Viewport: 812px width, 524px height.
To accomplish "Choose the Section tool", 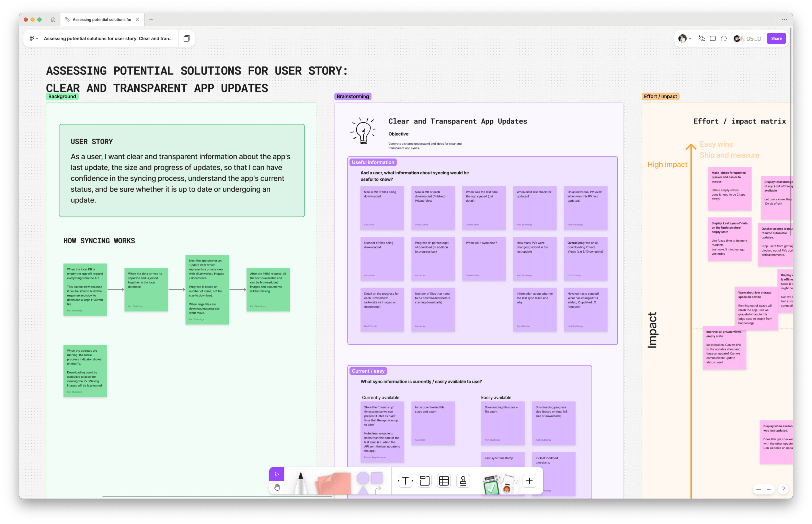I will pos(425,481).
